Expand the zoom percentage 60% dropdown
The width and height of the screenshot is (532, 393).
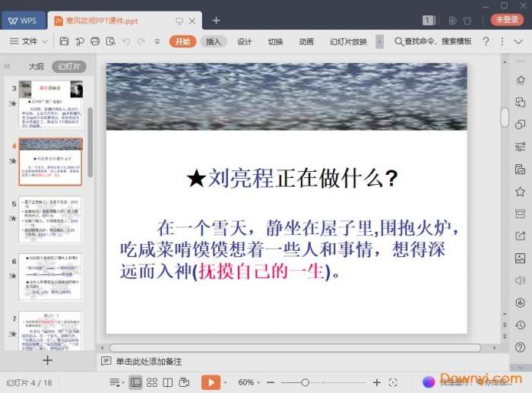[x=250, y=382]
